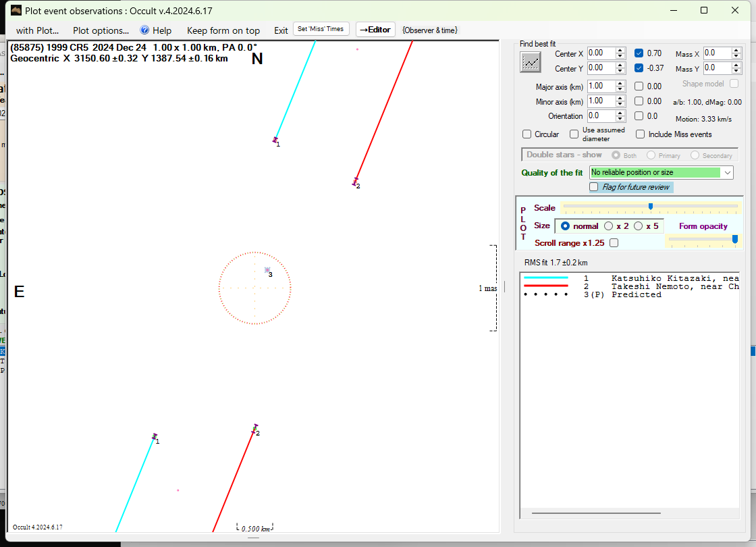Image resolution: width=756 pixels, height=547 pixels.
Task: Decrease Orientation value with down arrow
Action: click(620, 119)
